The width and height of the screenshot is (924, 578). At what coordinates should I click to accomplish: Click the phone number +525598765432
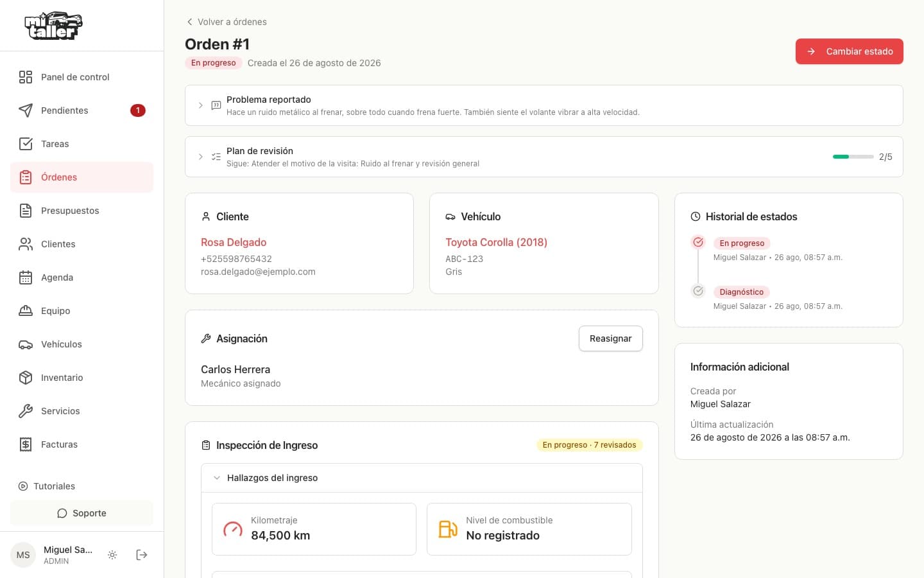(x=236, y=259)
